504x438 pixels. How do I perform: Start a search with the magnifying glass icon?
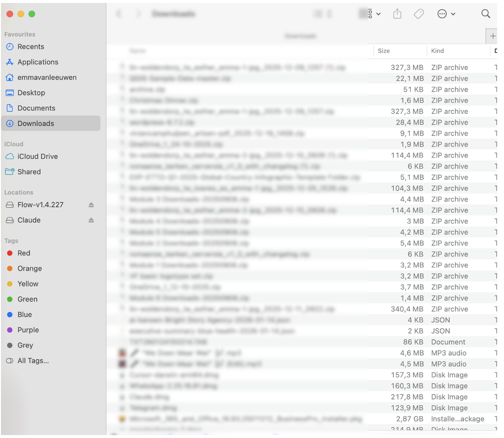pyautogui.click(x=485, y=14)
